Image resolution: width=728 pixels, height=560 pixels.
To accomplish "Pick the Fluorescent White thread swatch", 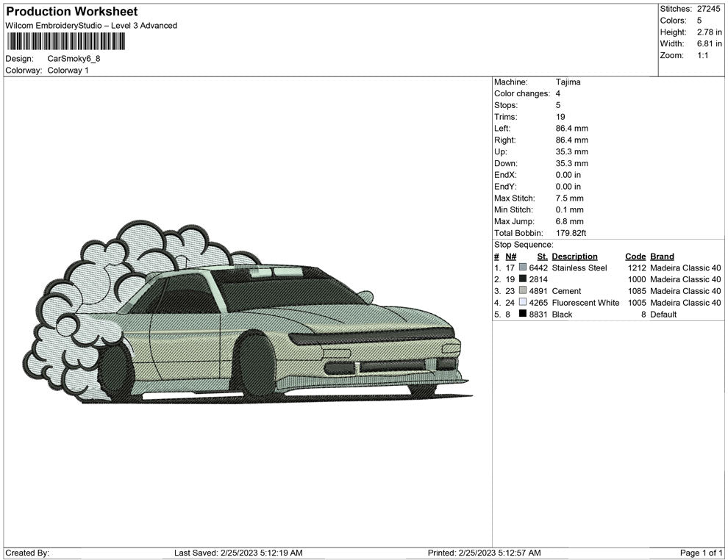I will point(523,303).
